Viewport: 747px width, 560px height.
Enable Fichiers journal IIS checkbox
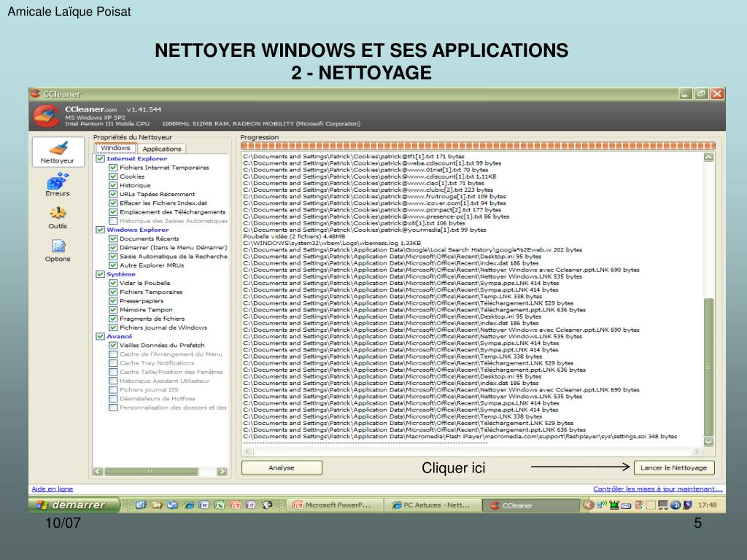pyautogui.click(x=113, y=389)
